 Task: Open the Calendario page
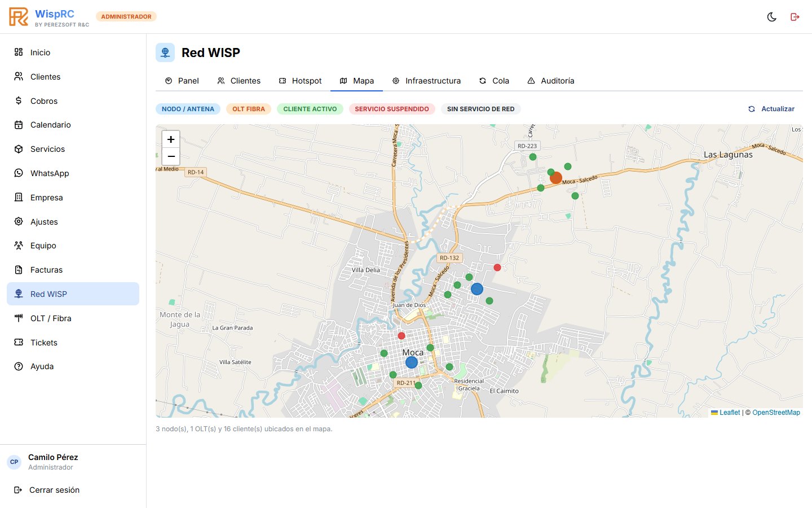(73, 125)
